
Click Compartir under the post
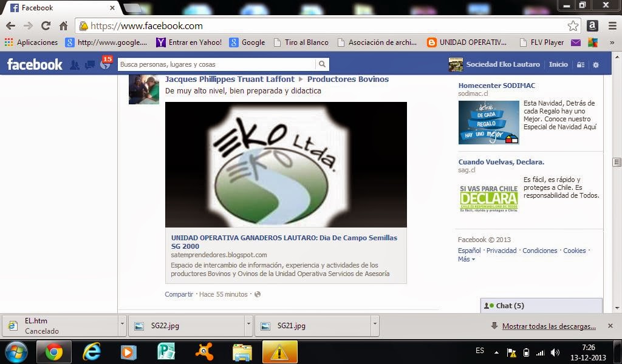click(x=179, y=294)
